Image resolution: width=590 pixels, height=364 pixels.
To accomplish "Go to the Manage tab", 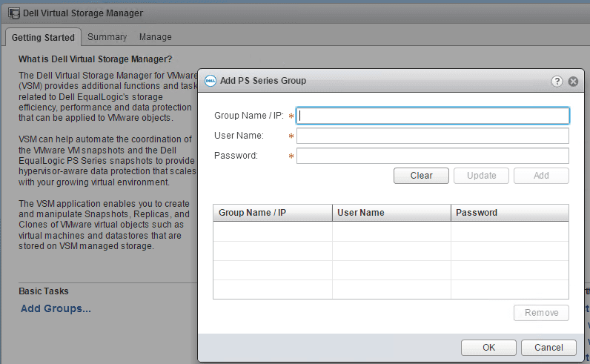I will point(155,37).
